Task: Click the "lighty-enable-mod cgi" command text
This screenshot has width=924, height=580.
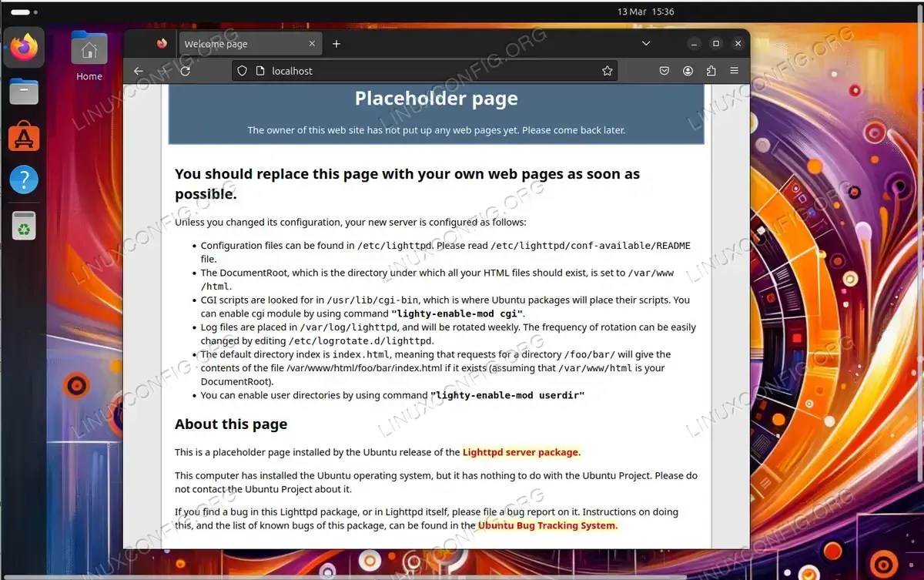Action: point(457,314)
